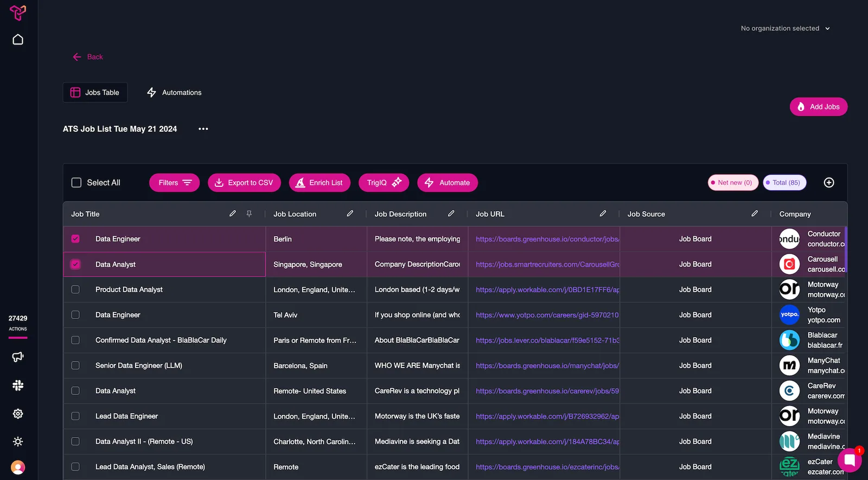Image resolution: width=868 pixels, height=480 pixels.
Task: Click the Add Jobs button
Action: pyautogui.click(x=819, y=107)
